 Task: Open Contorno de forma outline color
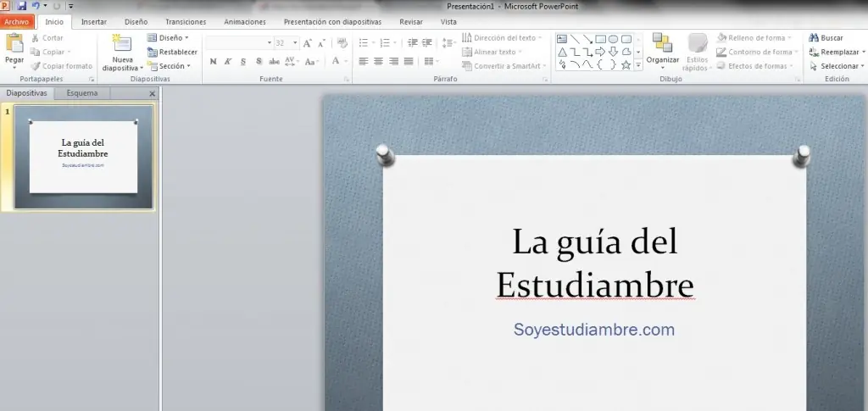tap(757, 52)
